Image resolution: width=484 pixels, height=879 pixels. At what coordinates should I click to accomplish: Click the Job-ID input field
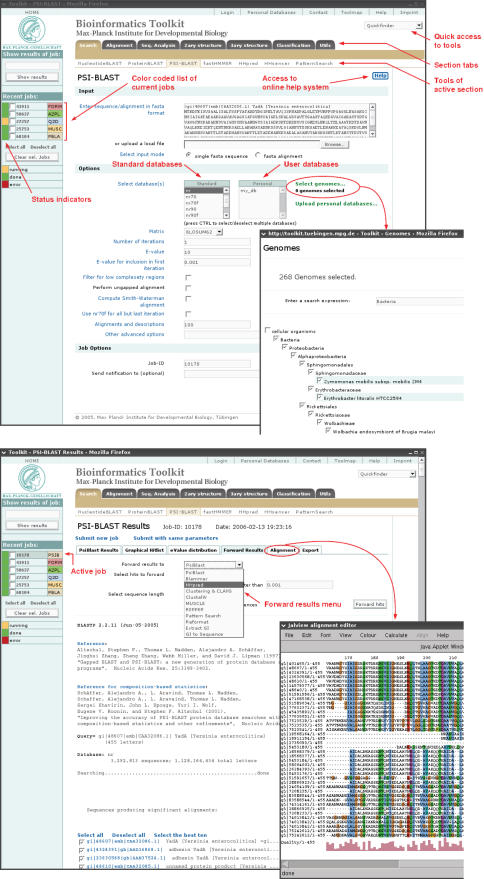click(217, 363)
